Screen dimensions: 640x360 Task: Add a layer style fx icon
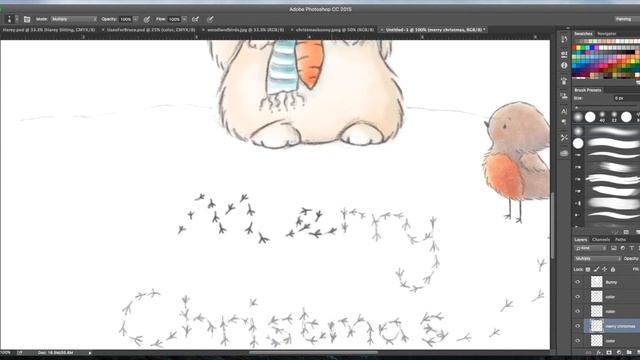tap(599, 352)
